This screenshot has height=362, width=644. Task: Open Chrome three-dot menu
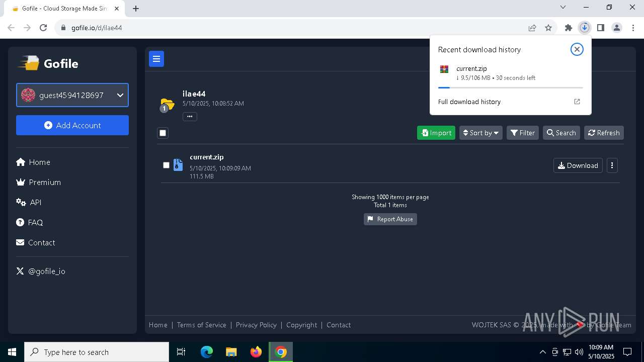pos(633,28)
